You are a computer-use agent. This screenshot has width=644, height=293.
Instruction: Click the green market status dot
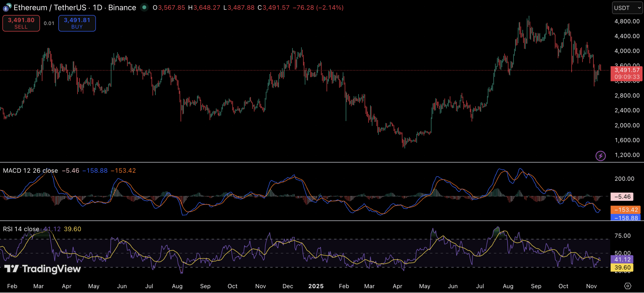point(144,8)
